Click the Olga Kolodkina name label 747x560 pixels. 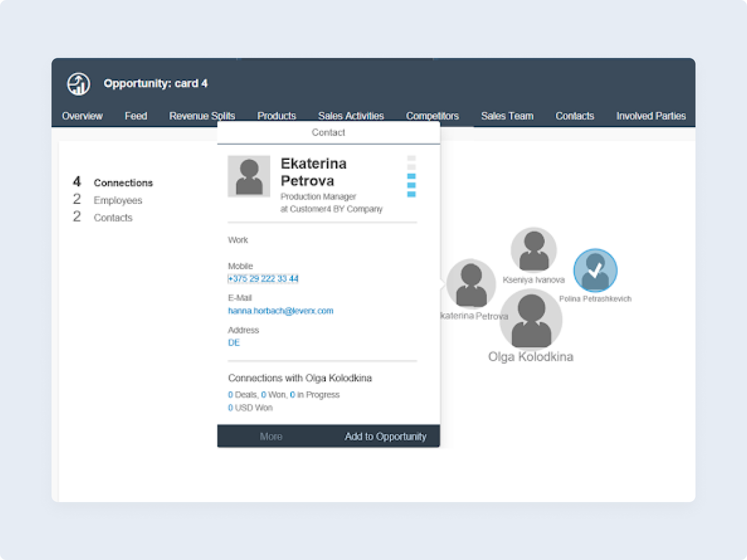[531, 357]
